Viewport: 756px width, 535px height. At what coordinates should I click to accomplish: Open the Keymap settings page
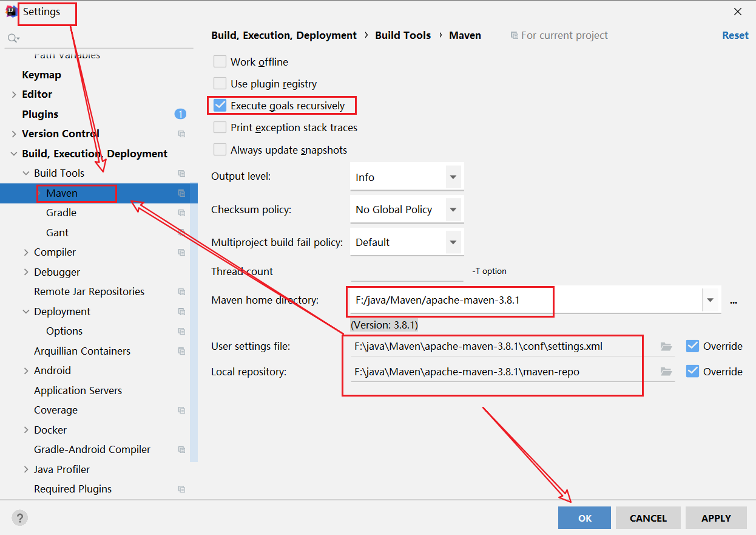point(41,75)
